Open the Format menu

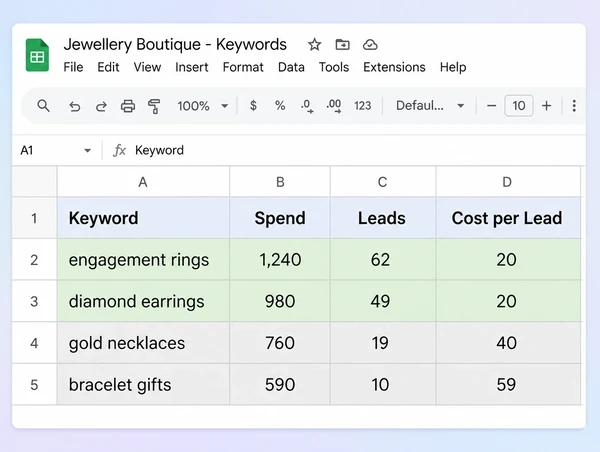[243, 67]
